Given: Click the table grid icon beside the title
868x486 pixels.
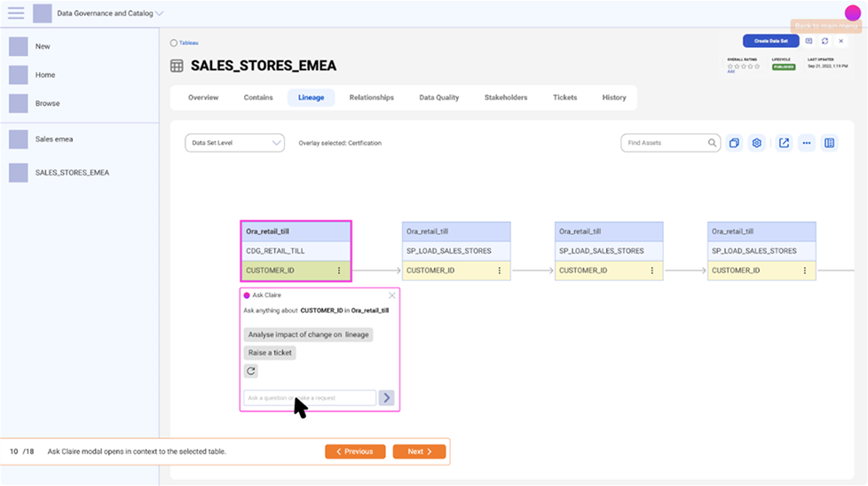Looking at the screenshot, I should point(177,66).
